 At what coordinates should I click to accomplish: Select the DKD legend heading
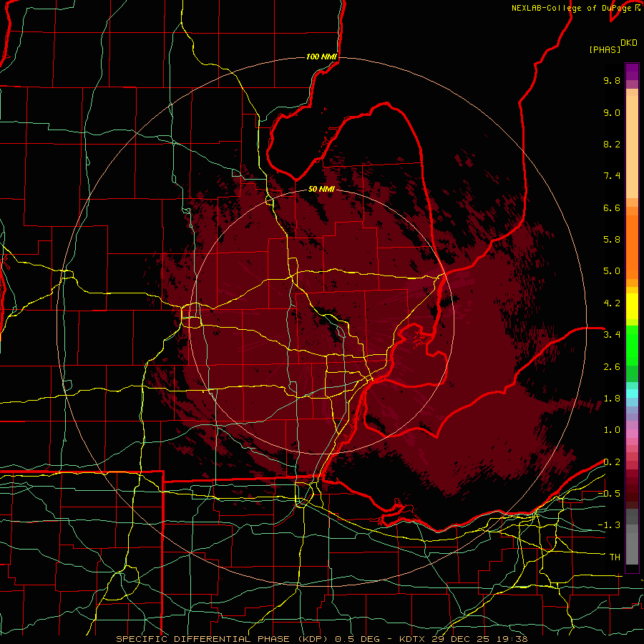(x=629, y=43)
